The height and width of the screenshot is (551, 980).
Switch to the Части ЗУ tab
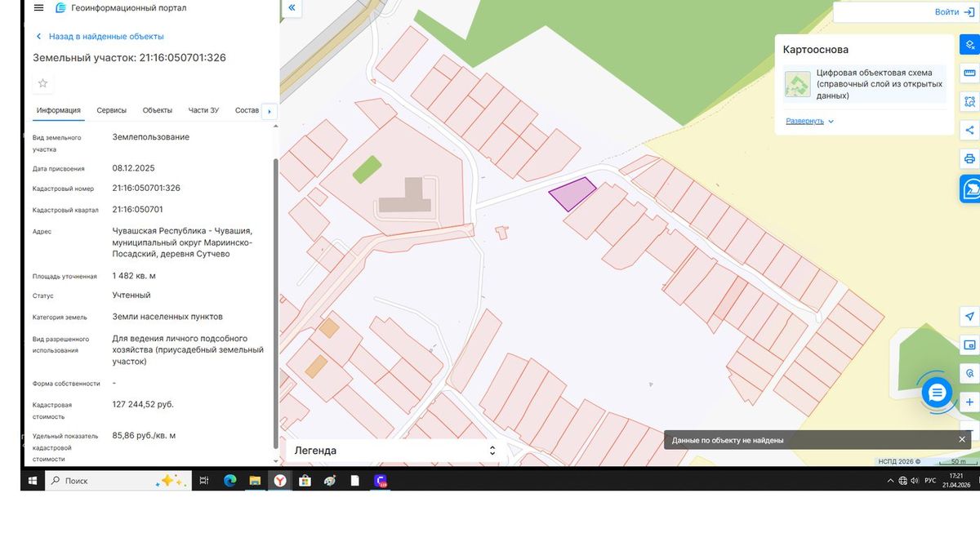(203, 110)
